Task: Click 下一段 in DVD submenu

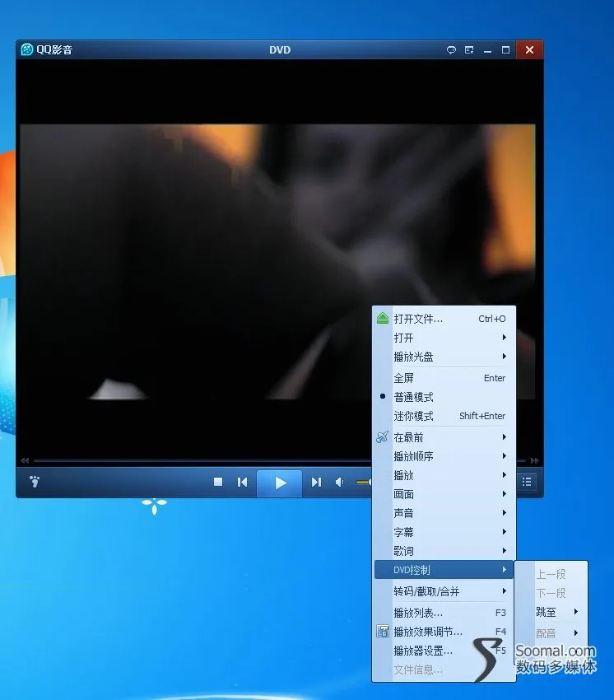Action: pyautogui.click(x=551, y=593)
